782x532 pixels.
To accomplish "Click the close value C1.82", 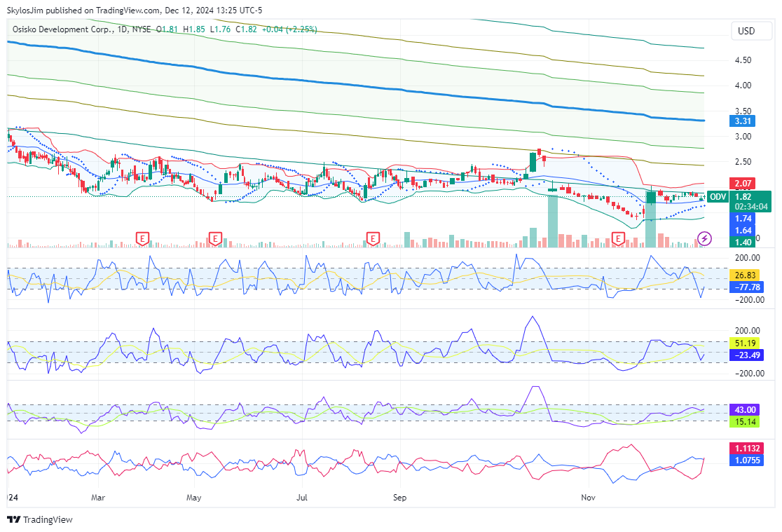I will [246, 29].
